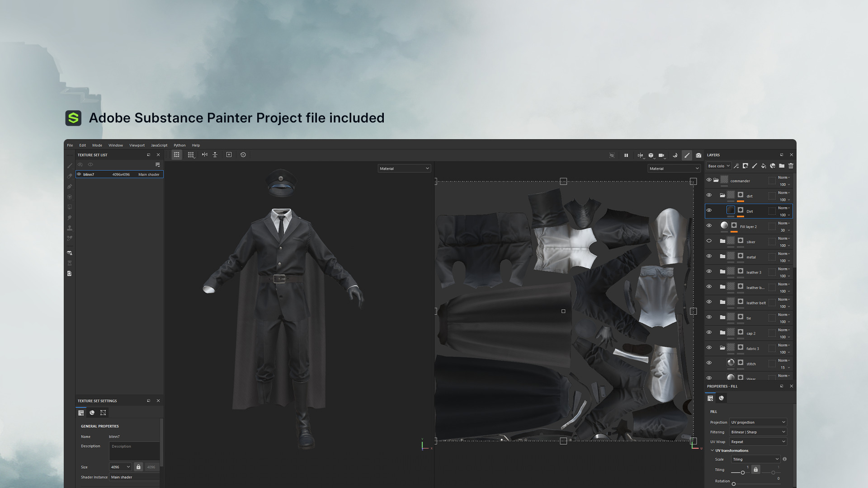Switch to the painting mode brush icon
The height and width of the screenshot is (488, 868).
(x=687, y=155)
